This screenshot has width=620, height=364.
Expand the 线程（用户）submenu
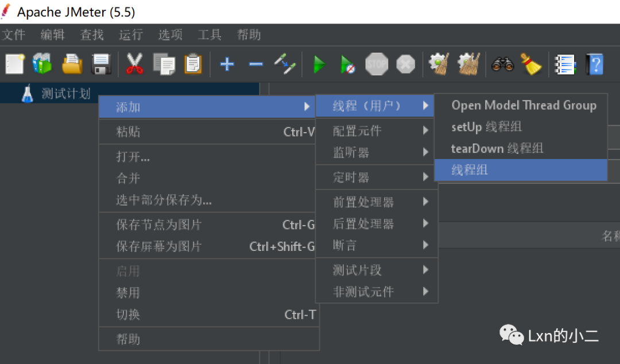click(375, 106)
